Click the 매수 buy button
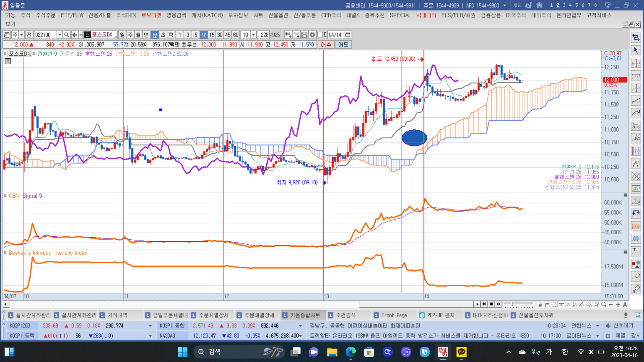644x362 pixels. click(x=326, y=45)
